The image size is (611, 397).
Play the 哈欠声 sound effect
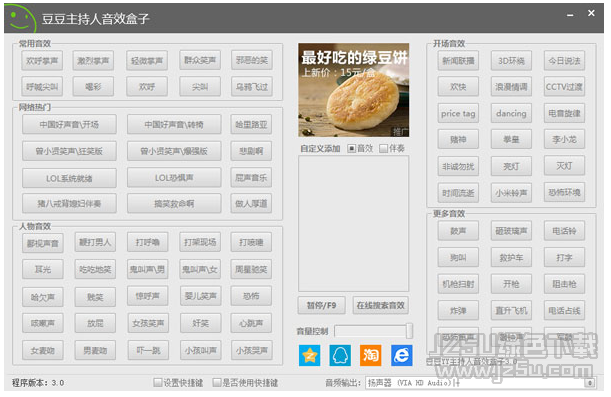[x=42, y=297]
